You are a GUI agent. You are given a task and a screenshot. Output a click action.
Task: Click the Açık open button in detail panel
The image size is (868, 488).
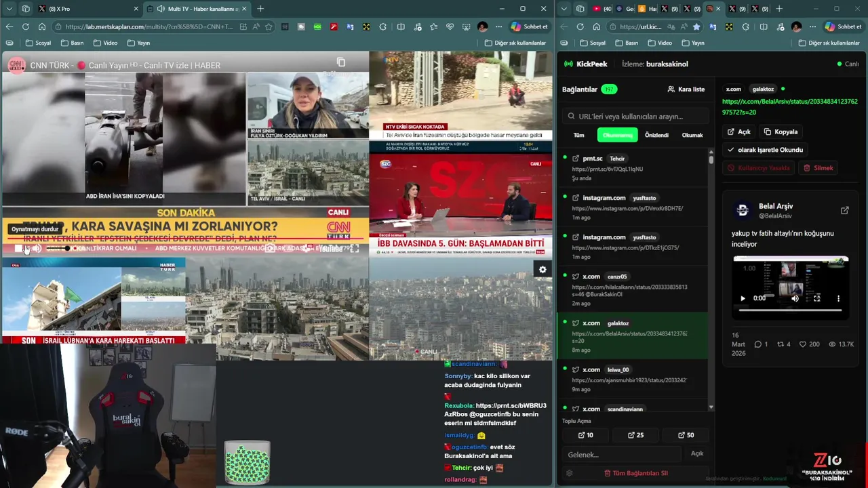click(x=738, y=131)
